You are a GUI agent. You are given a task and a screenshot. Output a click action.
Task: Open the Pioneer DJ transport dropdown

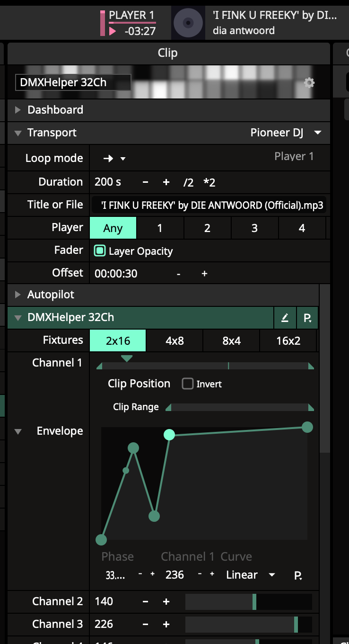[286, 133]
